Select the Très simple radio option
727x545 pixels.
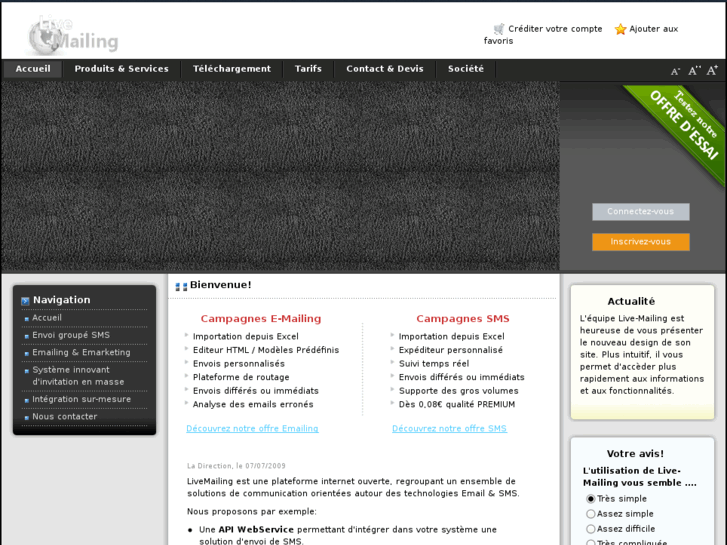pos(590,499)
